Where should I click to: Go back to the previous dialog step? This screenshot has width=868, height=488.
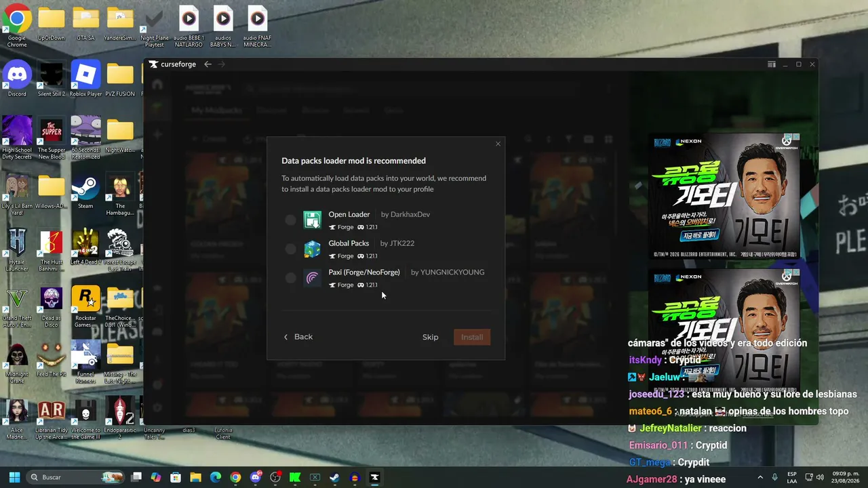(298, 337)
